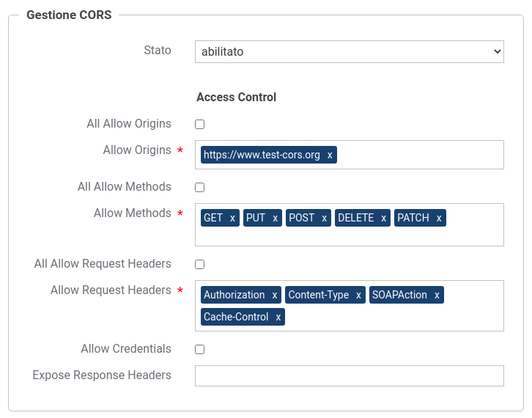The width and height of the screenshot is (532, 418).
Task: Remove the https://www.test-cors.org origin tag
Action: (x=330, y=155)
